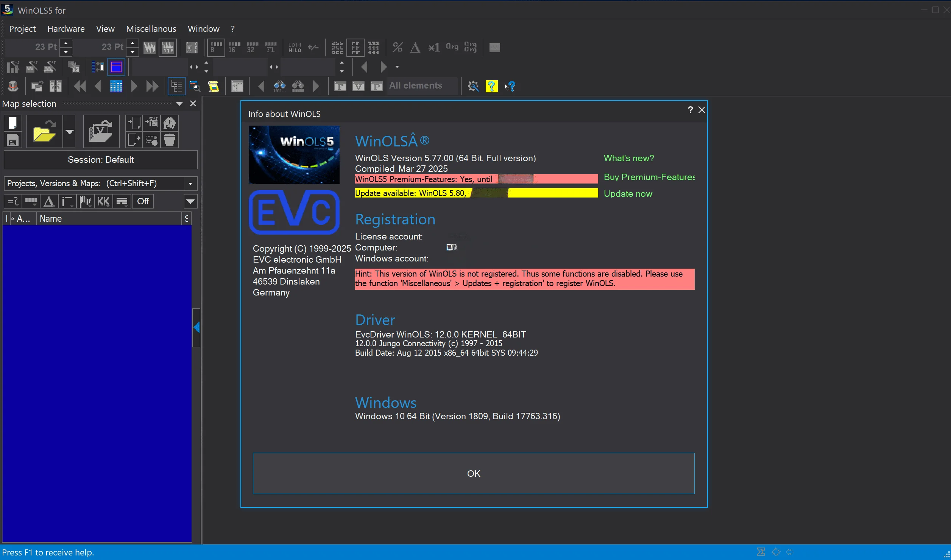This screenshot has width=951, height=560.
Task: Click the blue binoculars search icon
Action: click(280, 87)
